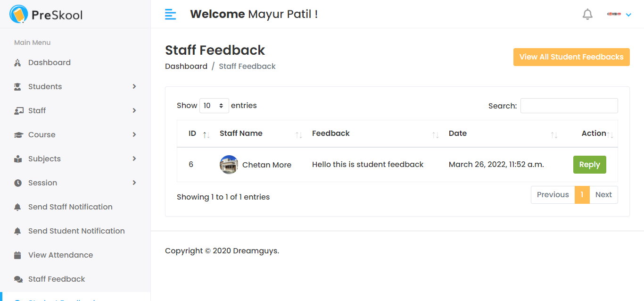Click the Reply button for Chetan More
The width and height of the screenshot is (644, 301).
point(589,164)
